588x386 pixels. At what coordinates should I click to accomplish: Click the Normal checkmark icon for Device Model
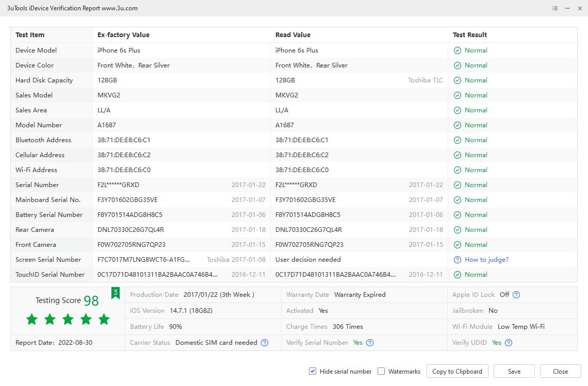coord(457,51)
